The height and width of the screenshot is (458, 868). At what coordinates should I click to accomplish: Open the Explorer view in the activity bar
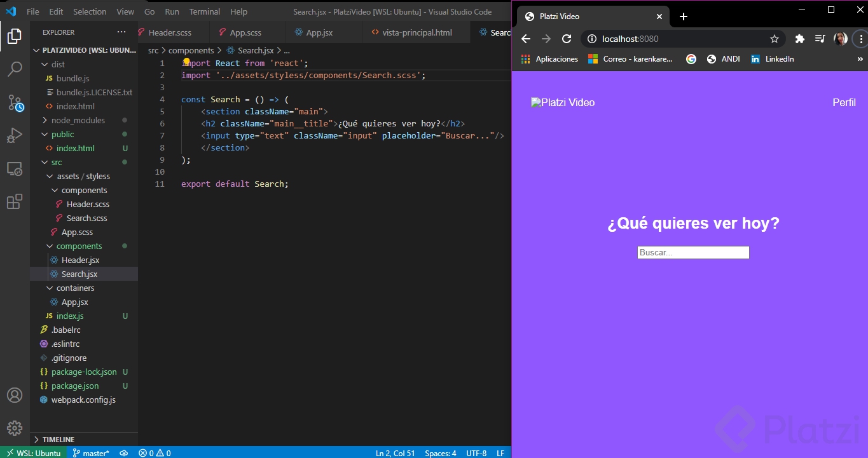[x=15, y=37]
